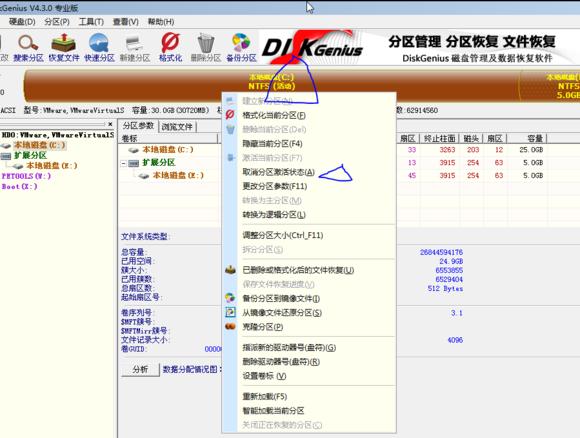The image size is (580, 438).
Task: Click the 24.9GB value
Action: tap(451, 261)
